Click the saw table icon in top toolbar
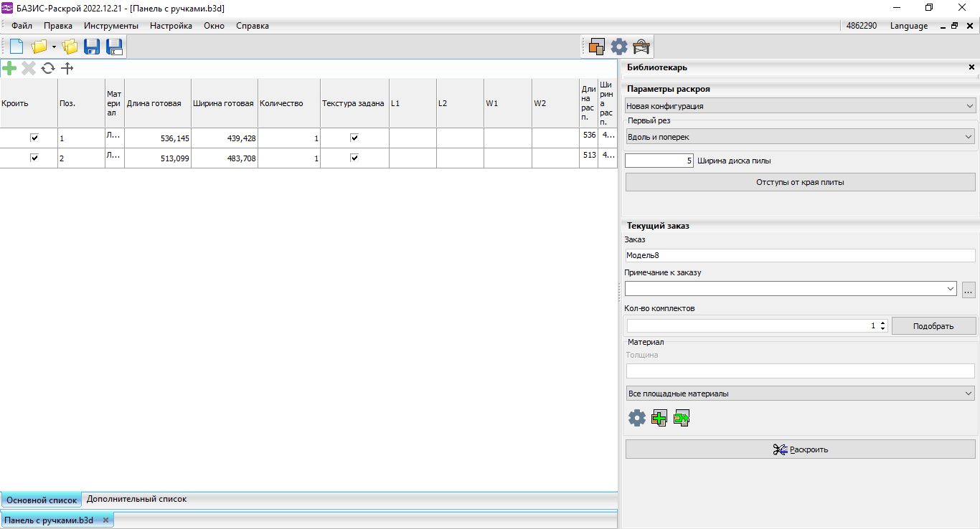Image resolution: width=980 pixels, height=529 pixels. coord(641,47)
